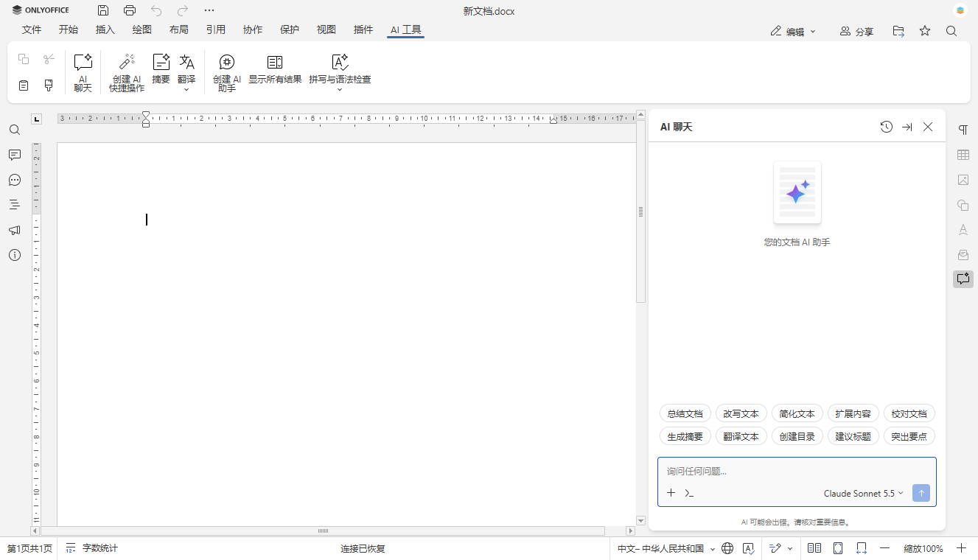The height and width of the screenshot is (560, 978).
Task: Click zoom in plus button
Action: pos(962,548)
